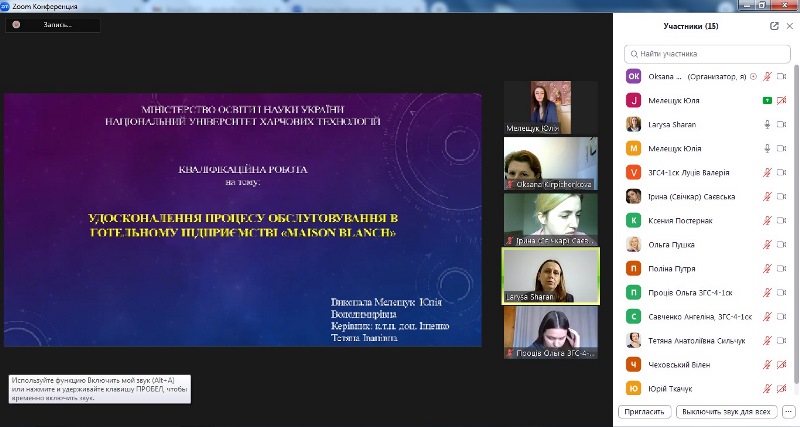
Task: Toggle microphone for Oksana organizer row
Action: pyautogui.click(x=767, y=77)
